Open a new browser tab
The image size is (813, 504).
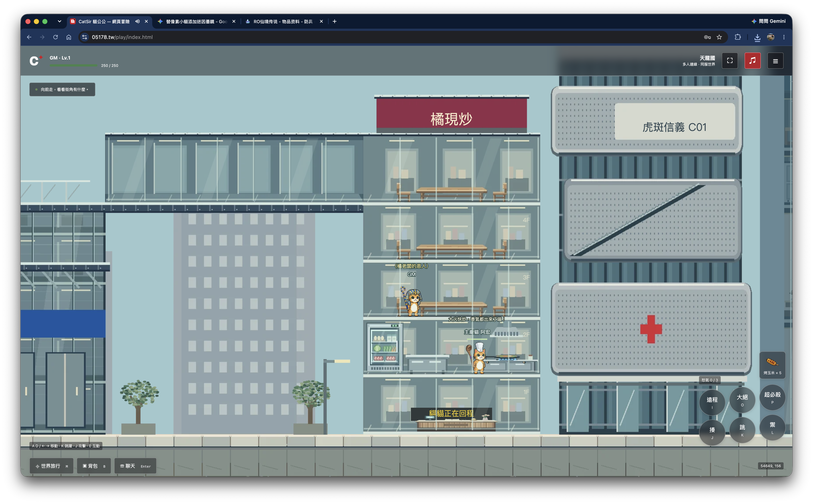click(x=335, y=21)
